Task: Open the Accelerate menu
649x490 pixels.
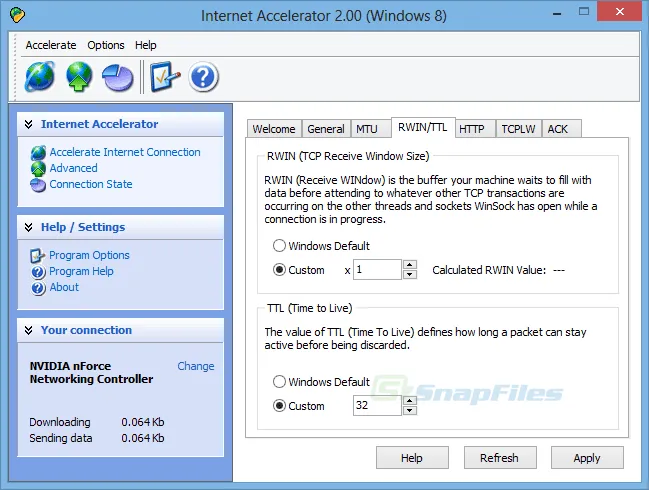Action: 51,45
